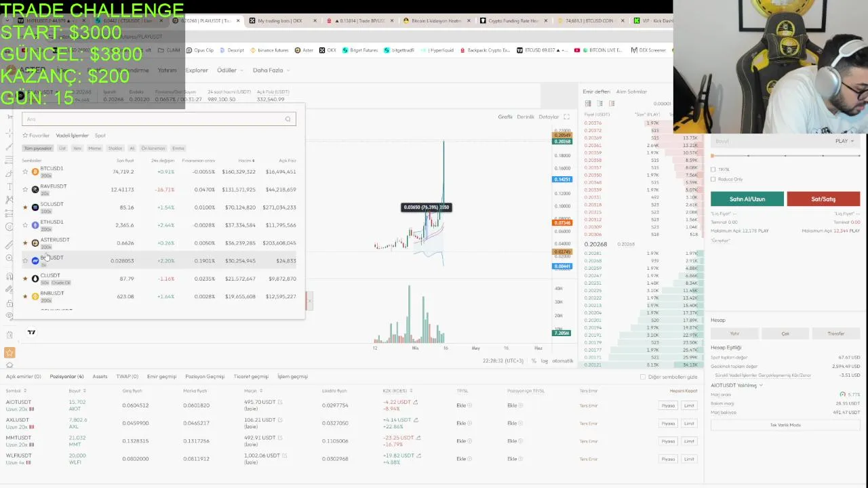The height and width of the screenshot is (488, 868).
Task: Open the PLAY size unit dropdown
Action: pyautogui.click(x=845, y=141)
